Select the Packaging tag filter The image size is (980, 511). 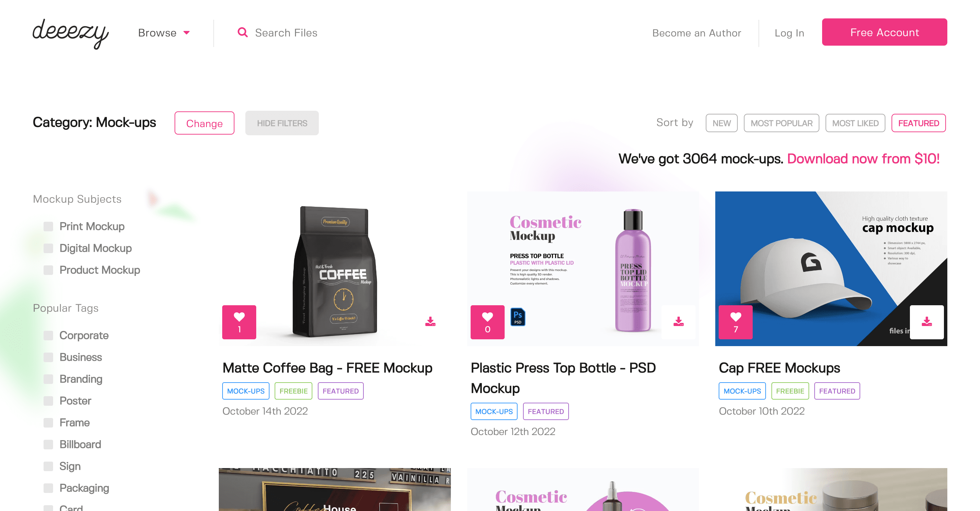click(x=48, y=488)
